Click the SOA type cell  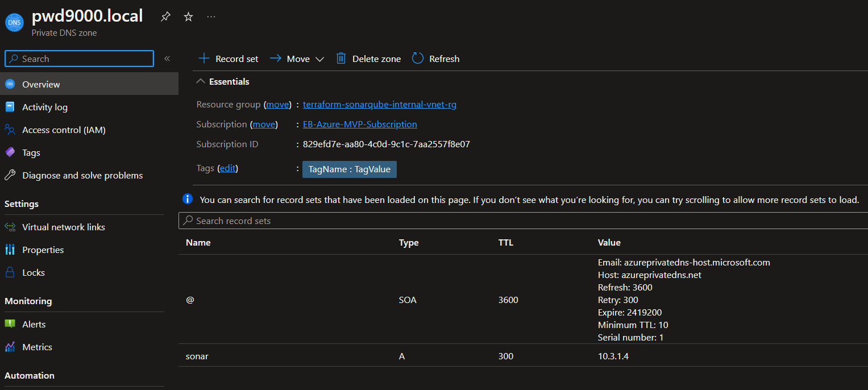[x=408, y=300]
